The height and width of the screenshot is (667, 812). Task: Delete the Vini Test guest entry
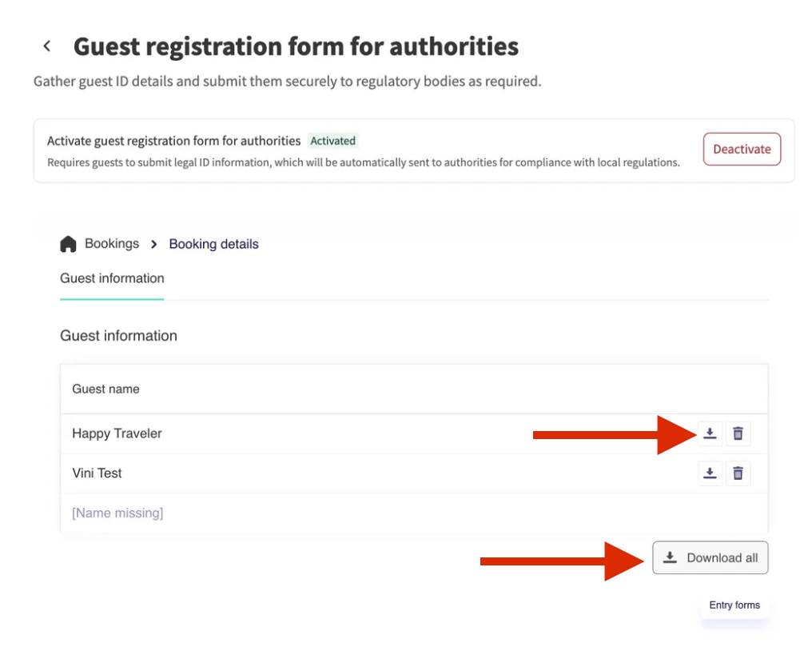(738, 473)
